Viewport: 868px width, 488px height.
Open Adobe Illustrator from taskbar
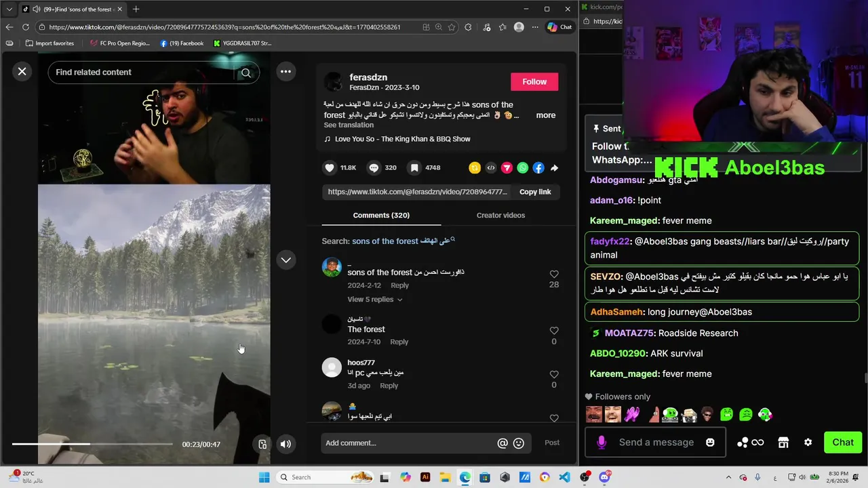[x=425, y=477]
